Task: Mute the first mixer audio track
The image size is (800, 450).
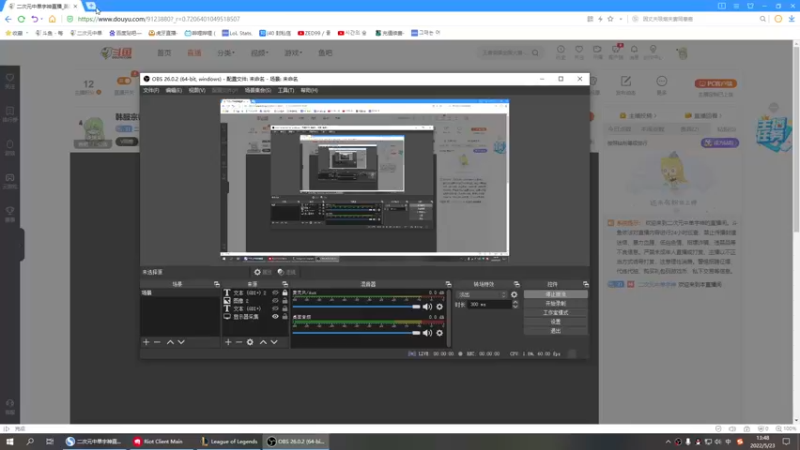Action: point(427,307)
